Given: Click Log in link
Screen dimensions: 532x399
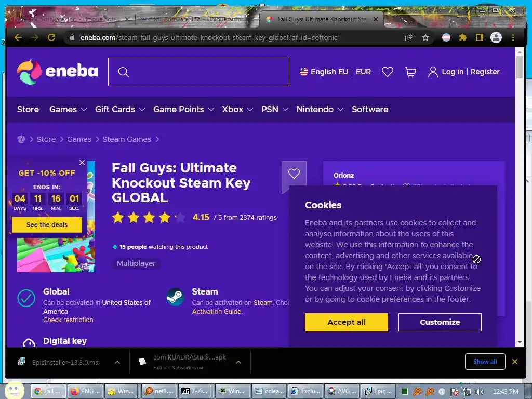Looking at the screenshot, I should pyautogui.click(x=453, y=72).
